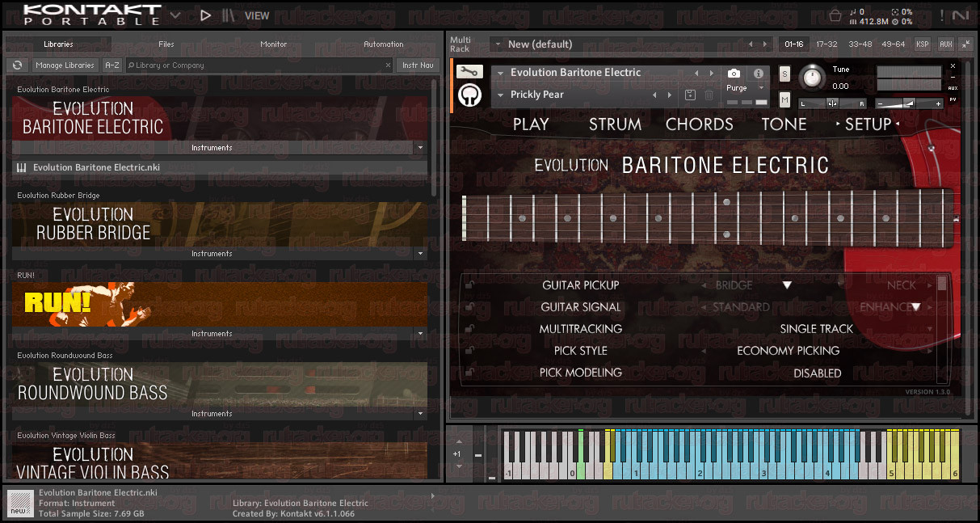Toggle A-Z library sorting

click(112, 65)
